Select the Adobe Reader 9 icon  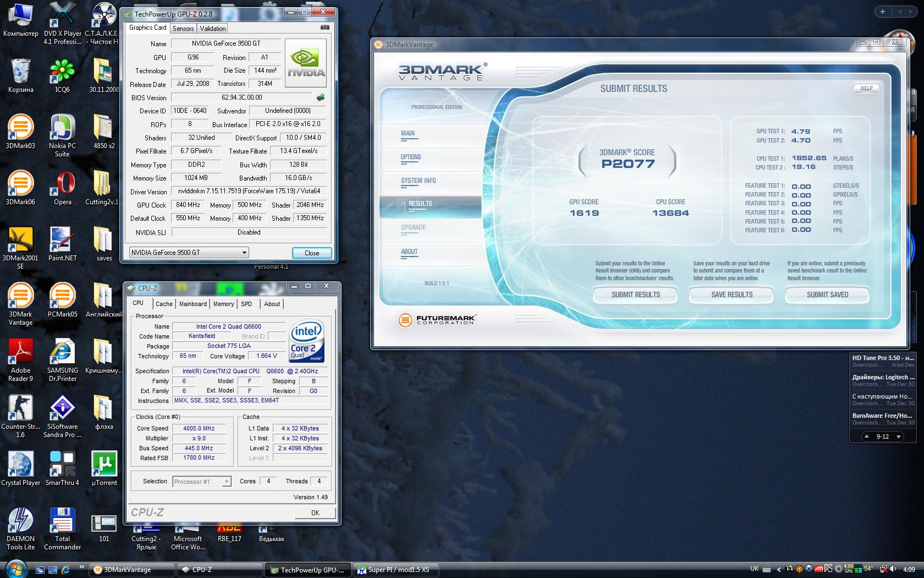(x=20, y=359)
